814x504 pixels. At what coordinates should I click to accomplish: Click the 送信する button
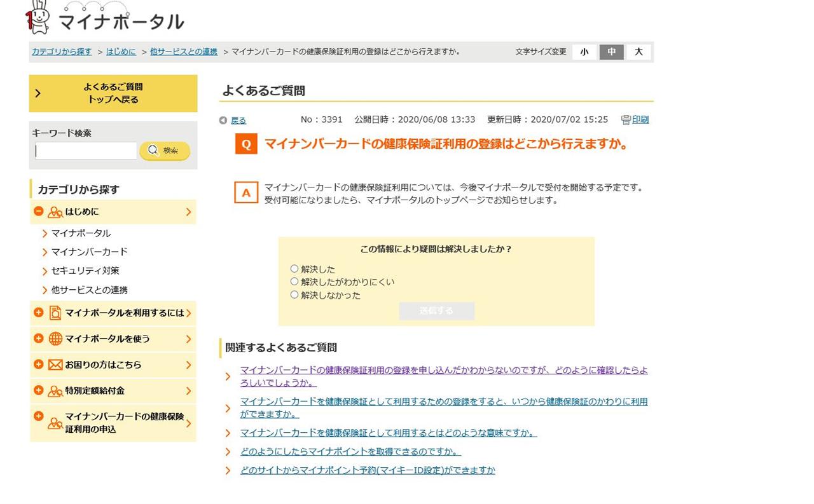(x=437, y=311)
